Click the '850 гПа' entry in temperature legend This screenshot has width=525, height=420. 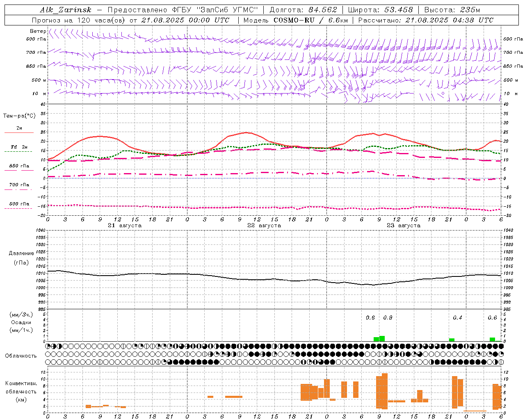point(19,166)
